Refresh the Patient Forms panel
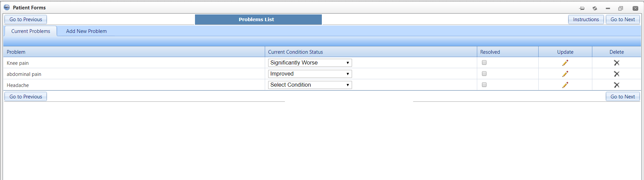Viewport: 644px width, 180px height. [595, 8]
